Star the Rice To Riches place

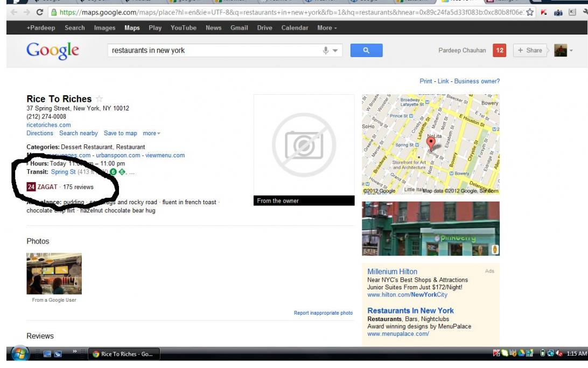pyautogui.click(x=99, y=99)
